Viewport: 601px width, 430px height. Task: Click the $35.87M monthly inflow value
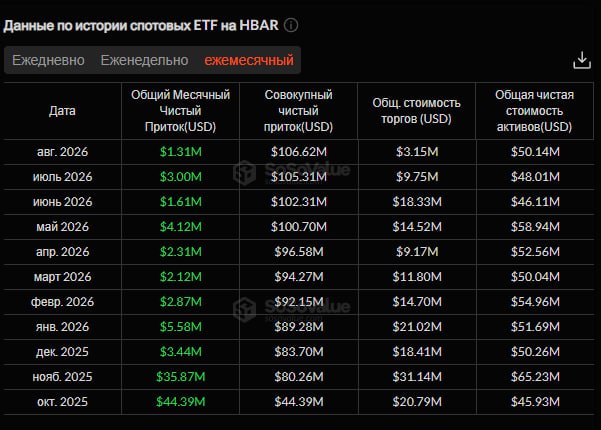point(181,377)
